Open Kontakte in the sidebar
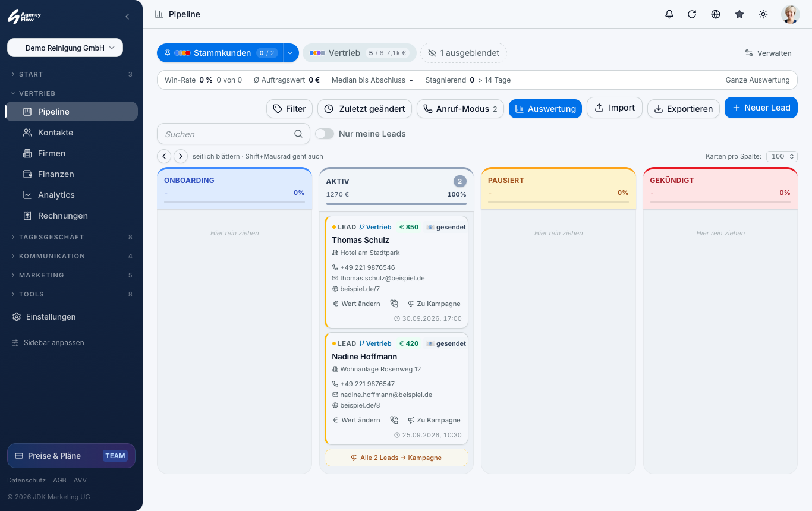Image resolution: width=812 pixels, height=511 pixels. [71, 133]
